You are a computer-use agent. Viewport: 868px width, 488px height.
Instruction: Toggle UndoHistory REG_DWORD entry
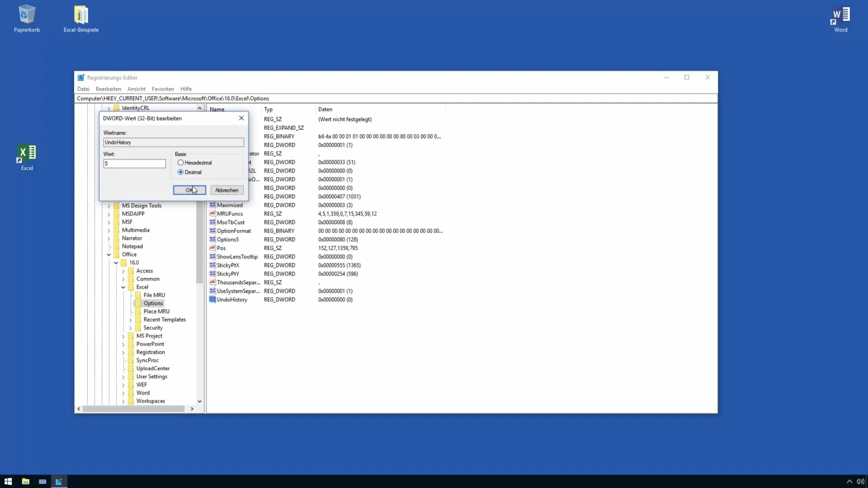click(x=232, y=299)
